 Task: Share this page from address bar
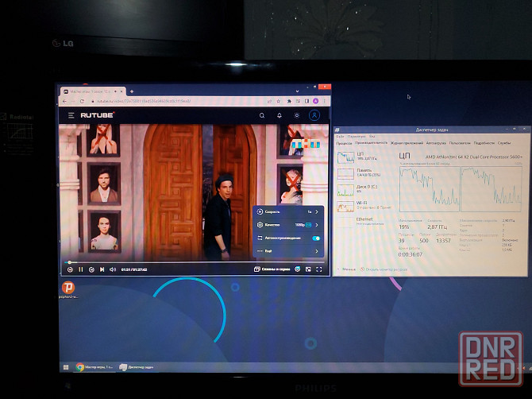point(270,101)
